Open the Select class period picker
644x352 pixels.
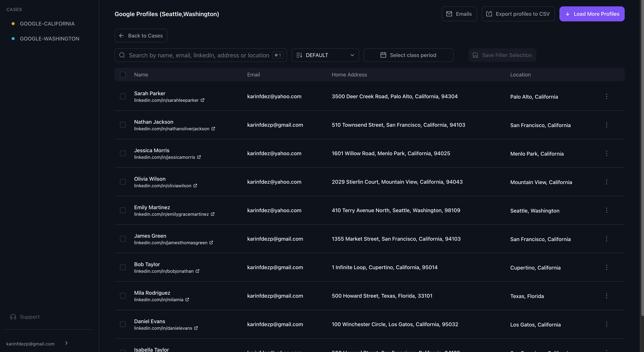coord(408,55)
